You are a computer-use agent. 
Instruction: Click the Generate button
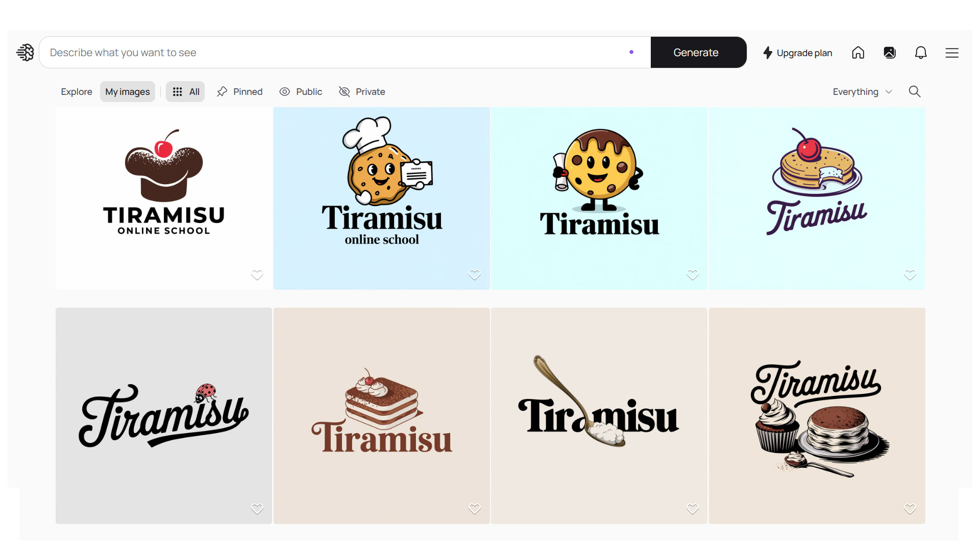point(696,52)
